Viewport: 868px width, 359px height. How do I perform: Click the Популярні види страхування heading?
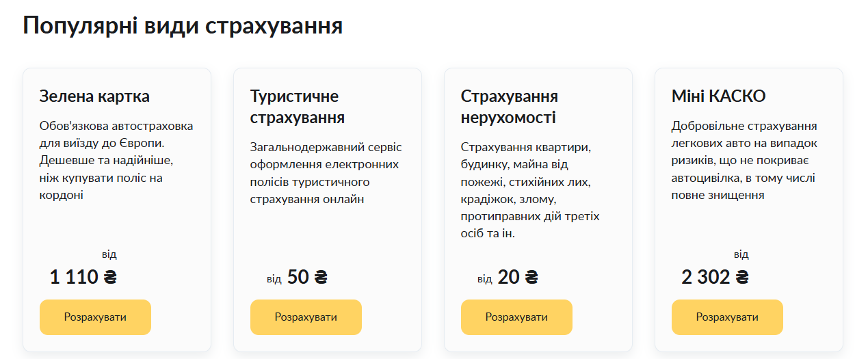(x=183, y=25)
